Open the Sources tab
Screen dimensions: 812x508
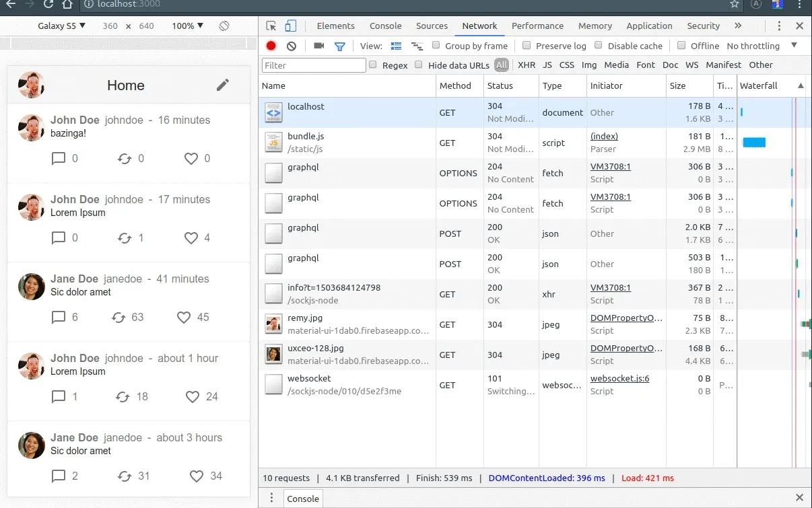click(432, 26)
